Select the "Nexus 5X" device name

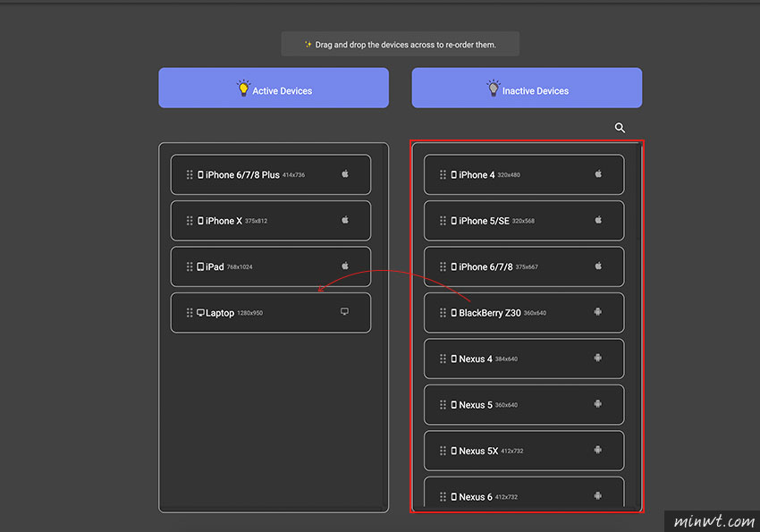tap(478, 452)
